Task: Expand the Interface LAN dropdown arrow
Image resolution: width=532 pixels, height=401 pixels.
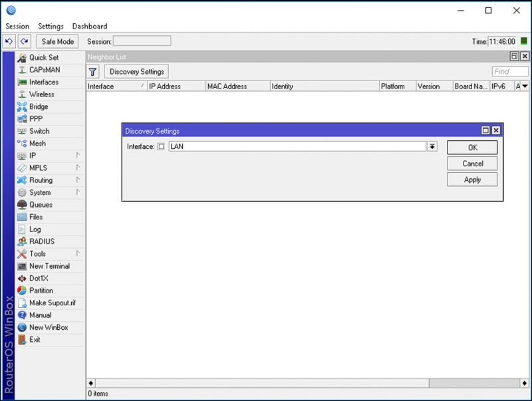Action: pyautogui.click(x=432, y=147)
